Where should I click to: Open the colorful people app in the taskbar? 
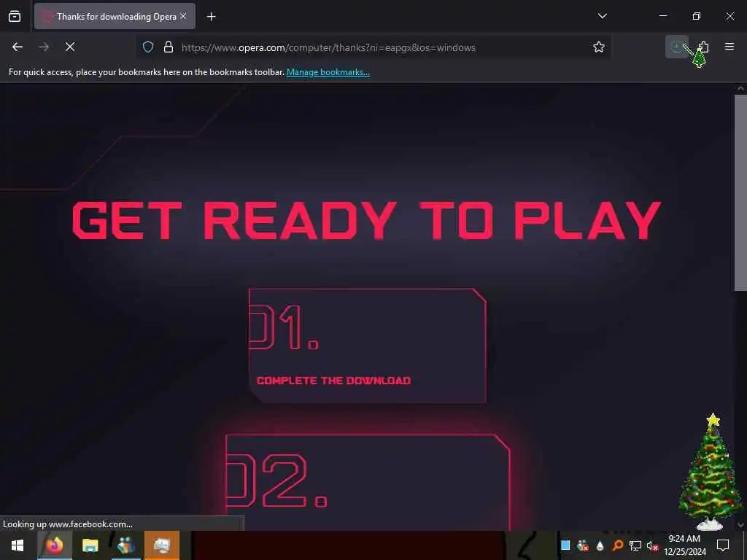point(125,545)
